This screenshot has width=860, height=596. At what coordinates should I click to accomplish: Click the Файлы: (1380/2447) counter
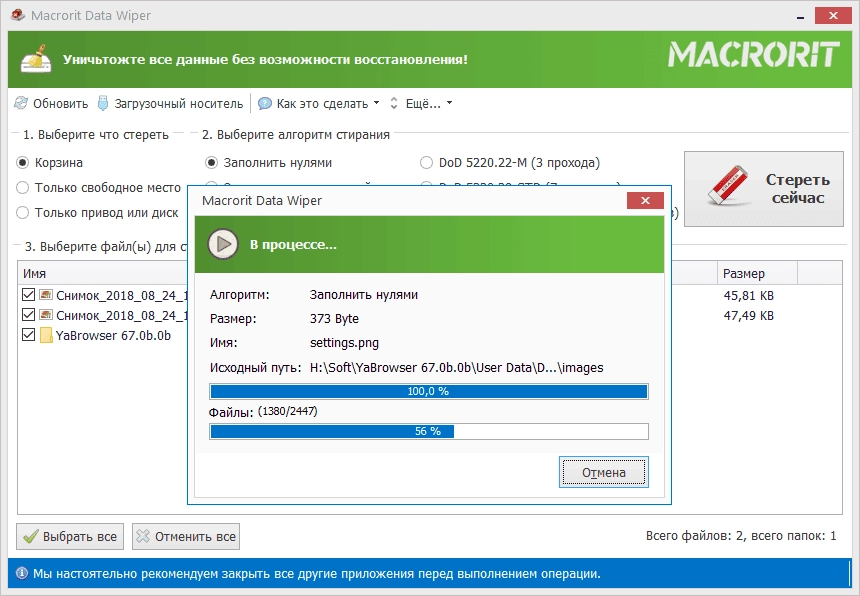tap(263, 412)
